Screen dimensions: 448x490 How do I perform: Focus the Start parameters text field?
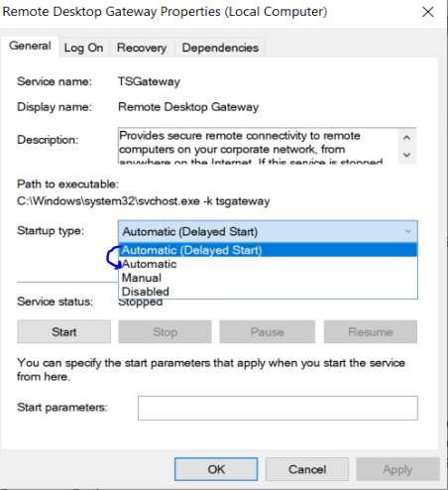coord(278,408)
